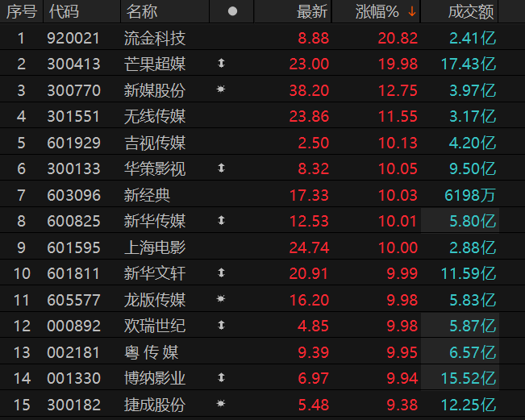The image size is (525, 420).
Task: Click stock code 603096
Action: tap(73, 195)
